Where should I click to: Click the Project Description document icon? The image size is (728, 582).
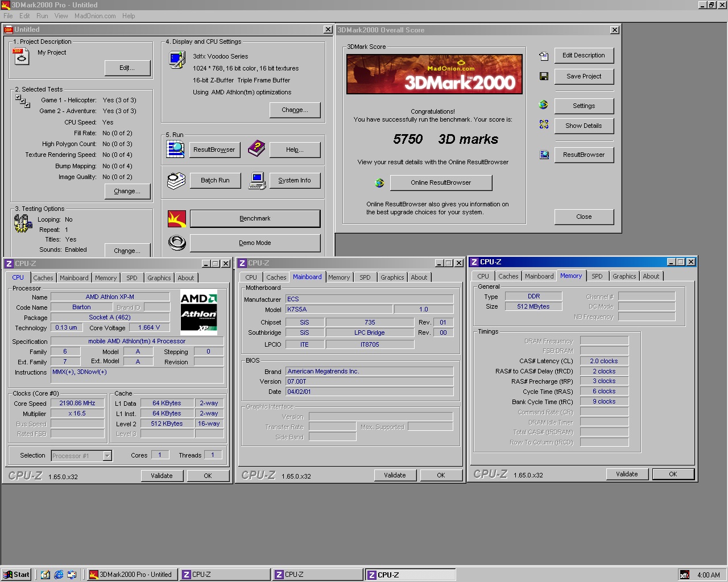tap(21, 57)
